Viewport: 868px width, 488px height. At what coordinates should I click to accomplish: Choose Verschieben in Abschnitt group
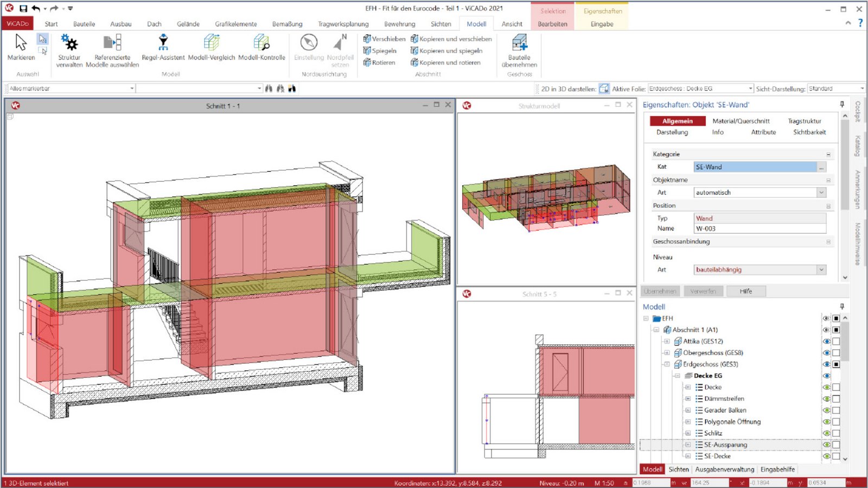384,39
